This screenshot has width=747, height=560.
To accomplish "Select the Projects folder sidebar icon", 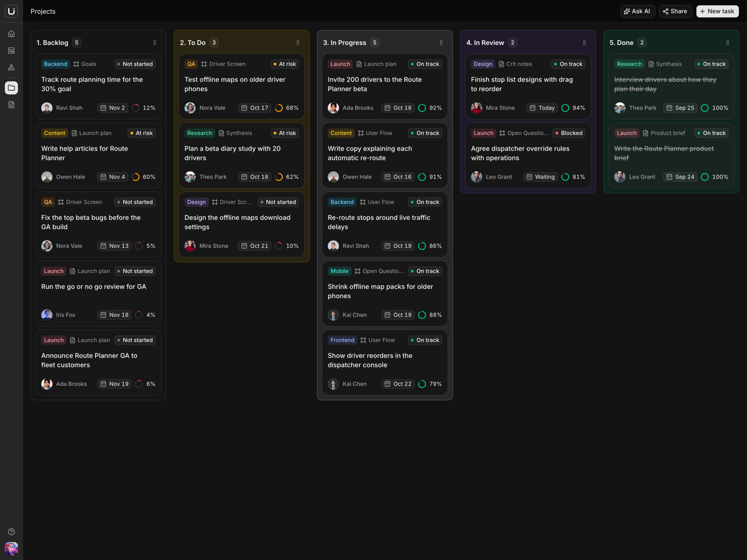I will (11, 88).
